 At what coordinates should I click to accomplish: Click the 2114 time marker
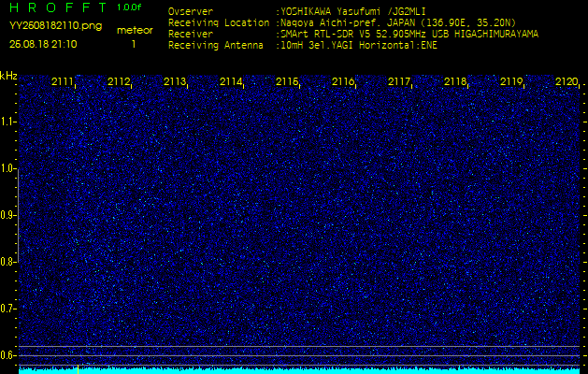(231, 81)
